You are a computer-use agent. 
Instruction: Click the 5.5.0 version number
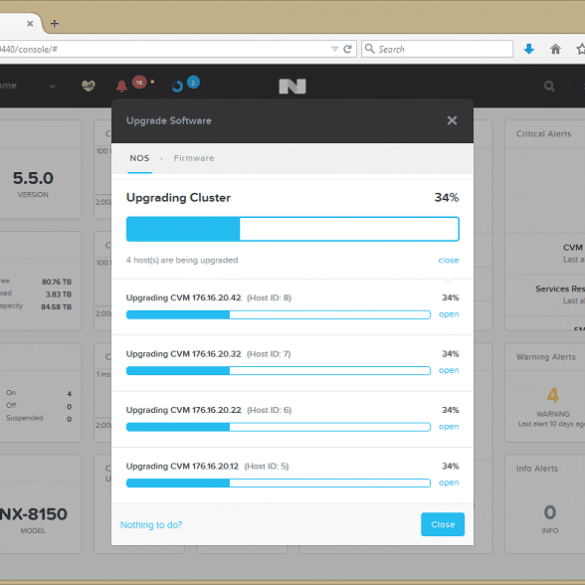[33, 178]
